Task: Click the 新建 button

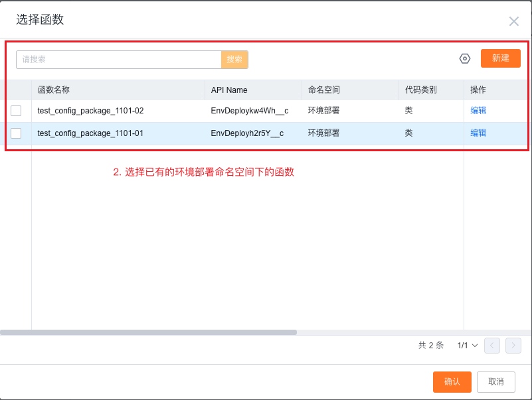Action: coord(501,58)
